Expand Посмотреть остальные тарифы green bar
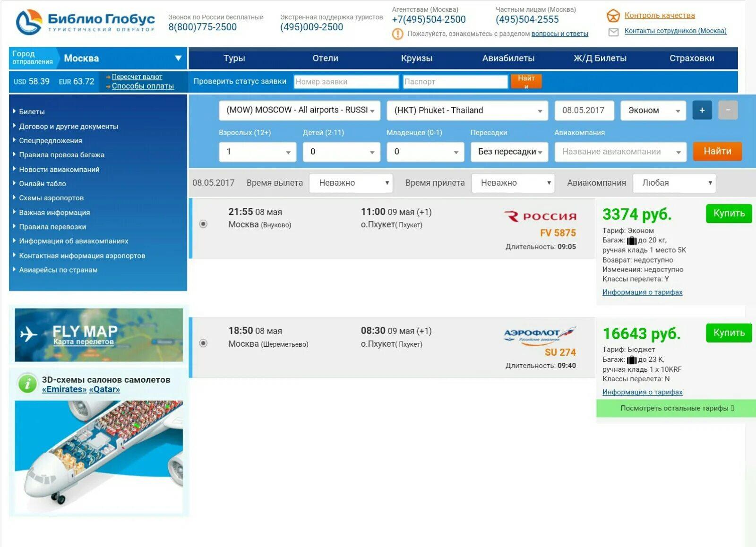Viewport: 756px width, 547px height. pyautogui.click(x=676, y=408)
